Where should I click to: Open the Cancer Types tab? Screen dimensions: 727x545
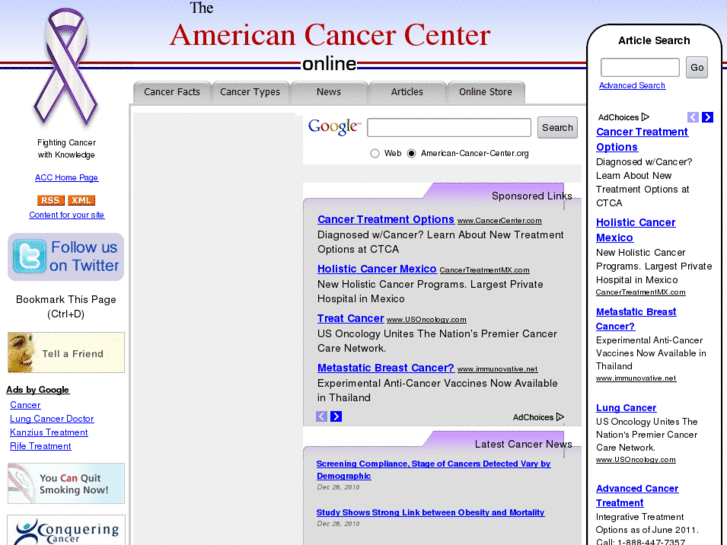(250, 92)
